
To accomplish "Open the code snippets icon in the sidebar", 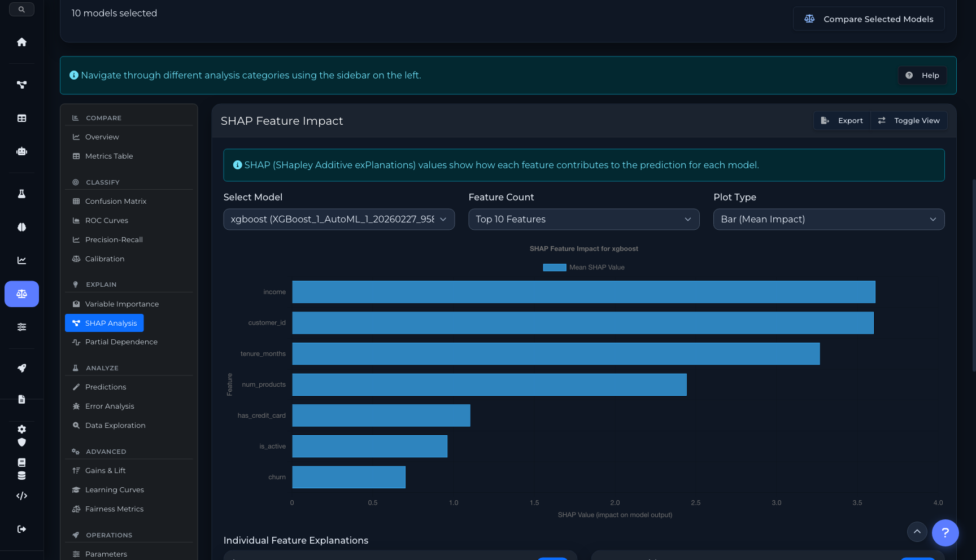I will click(x=21, y=495).
